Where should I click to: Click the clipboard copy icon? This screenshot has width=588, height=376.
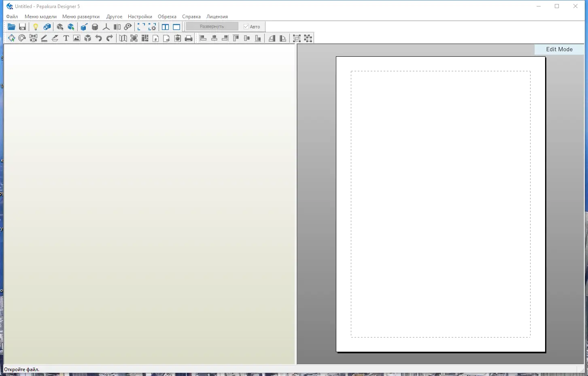click(x=178, y=38)
